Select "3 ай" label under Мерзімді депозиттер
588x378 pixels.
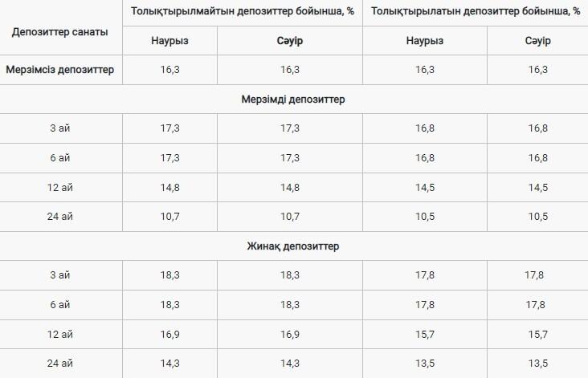click(x=60, y=128)
